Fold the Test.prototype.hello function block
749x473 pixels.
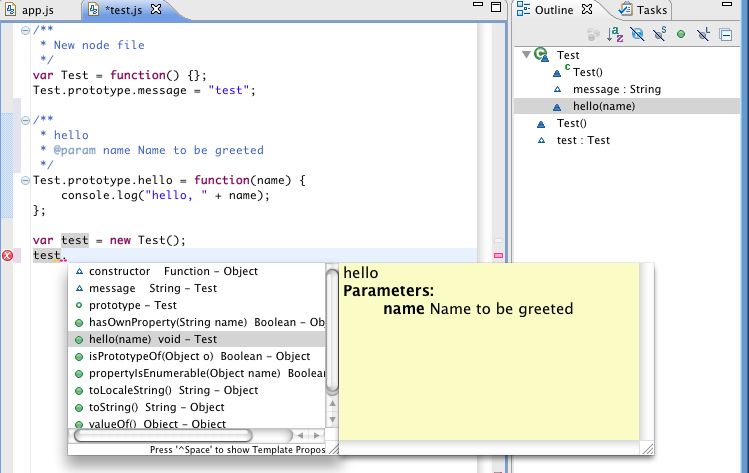(25, 181)
